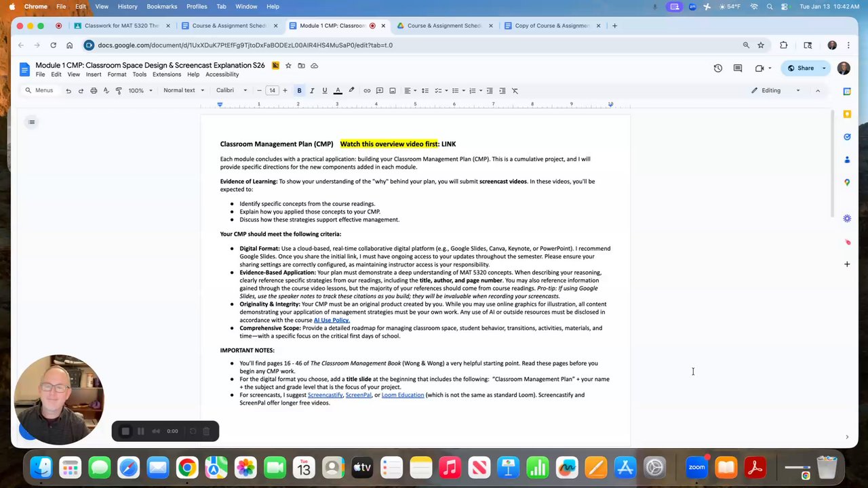The width and height of the screenshot is (868, 488).
Task: Open the Share options arrow
Action: pos(824,68)
